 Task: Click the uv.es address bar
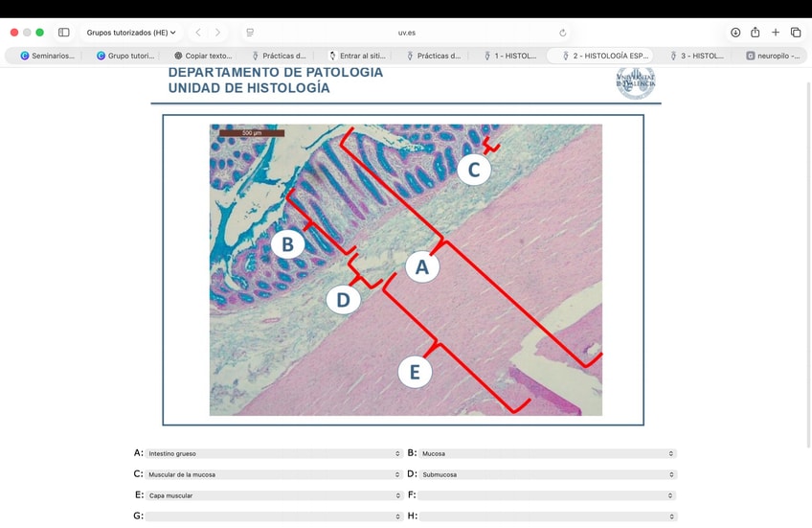pyautogui.click(x=407, y=33)
